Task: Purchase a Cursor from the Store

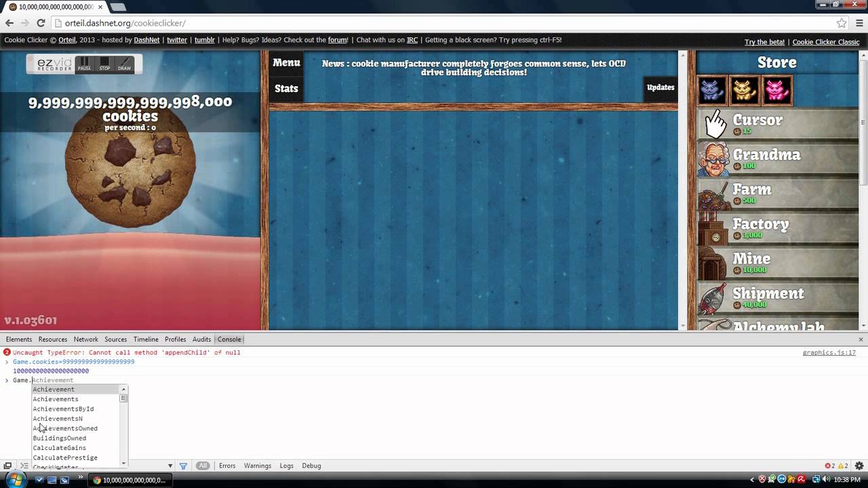Action: [778, 124]
